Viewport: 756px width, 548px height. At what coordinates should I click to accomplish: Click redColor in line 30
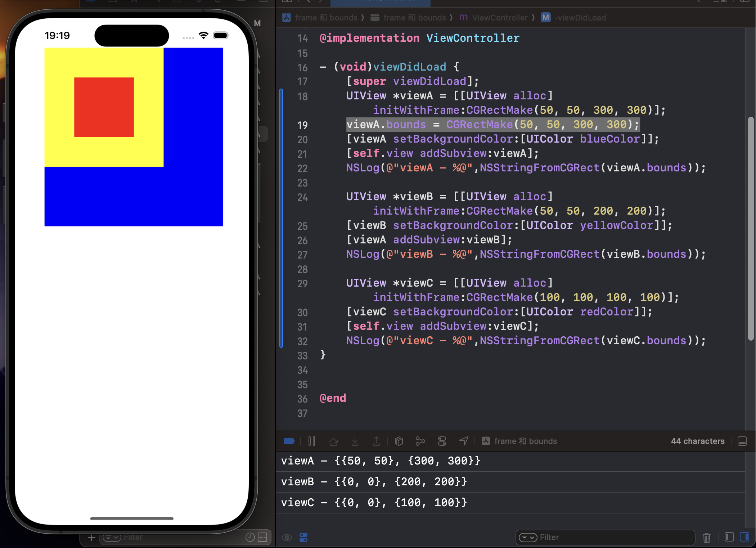point(606,312)
